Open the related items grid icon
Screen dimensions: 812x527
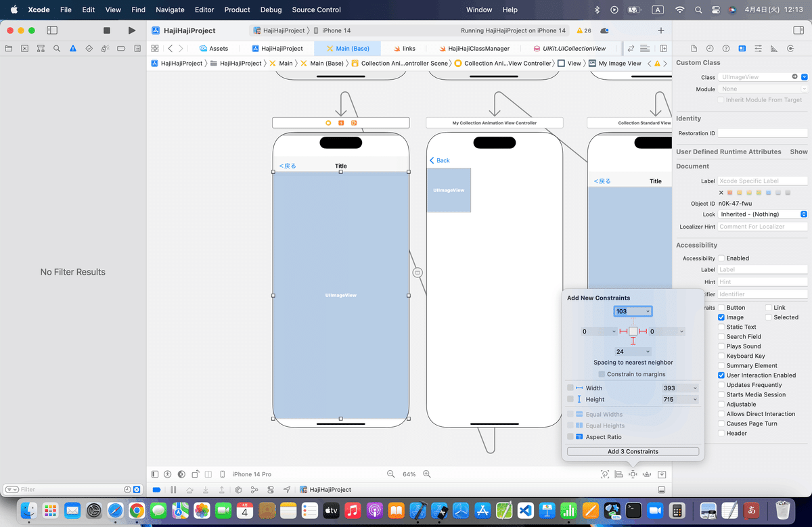(x=155, y=49)
